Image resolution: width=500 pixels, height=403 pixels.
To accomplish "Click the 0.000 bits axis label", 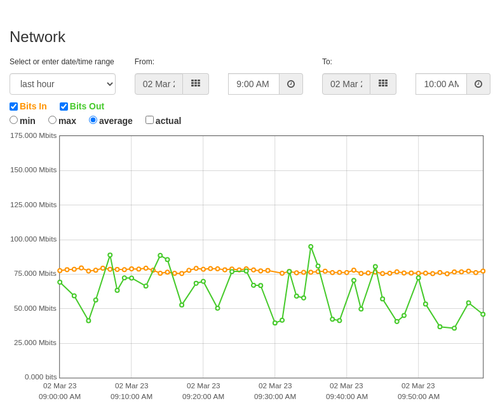I will tap(41, 377).
